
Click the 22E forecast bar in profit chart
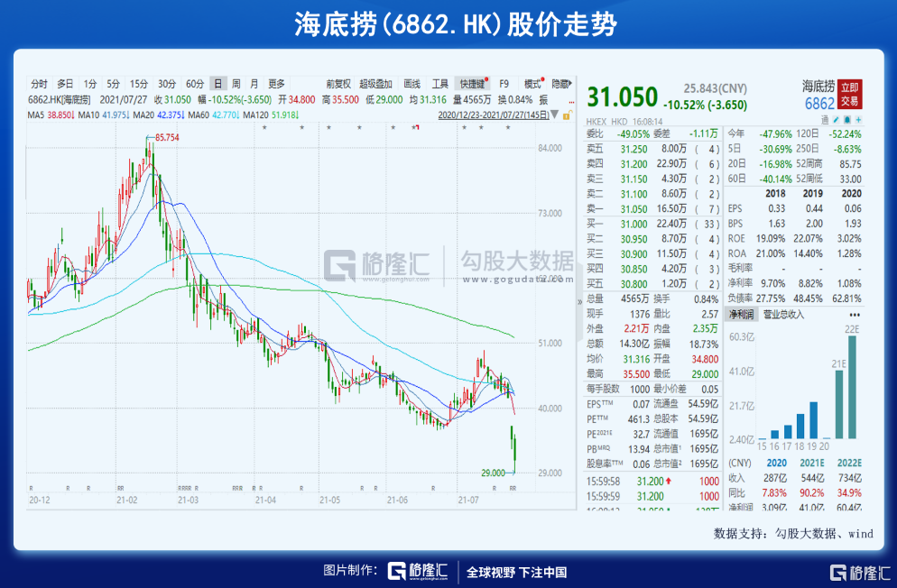point(853,387)
